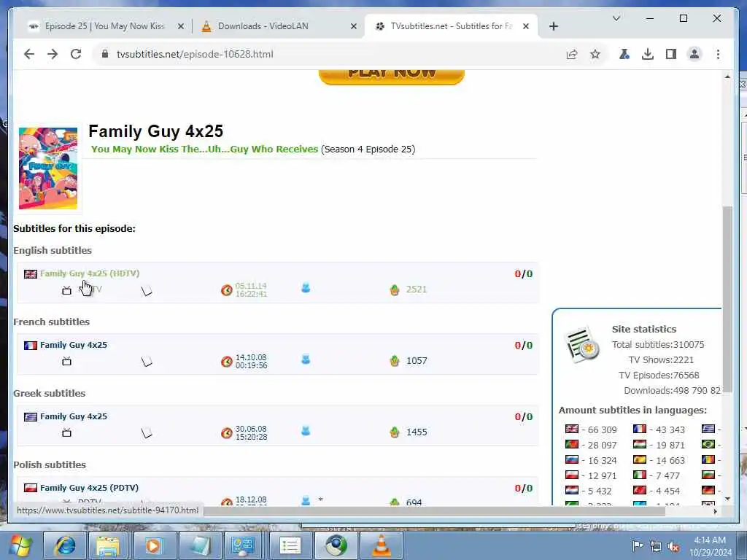Image resolution: width=747 pixels, height=560 pixels.
Task: Click the Spanish flag with 14 663 count
Action: tap(639, 459)
